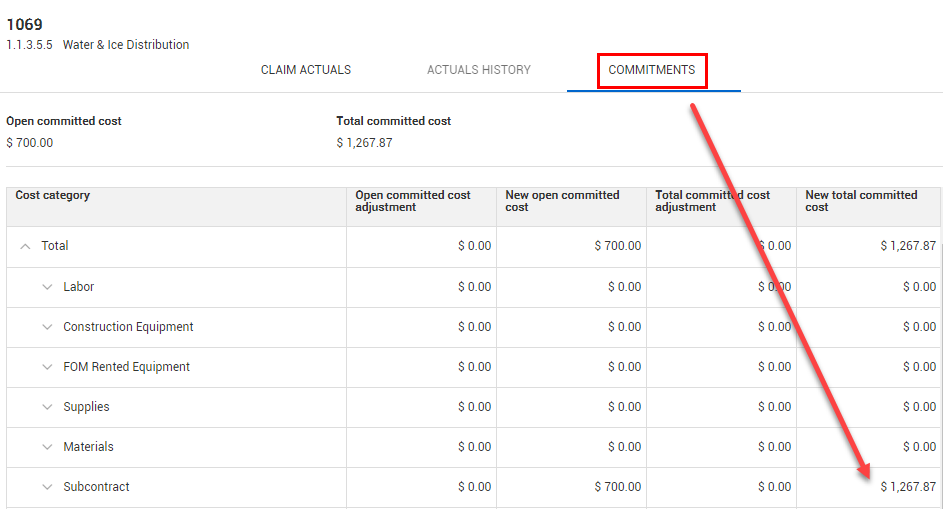
Task: Expand the Materials row chevron
Action: click(x=47, y=447)
